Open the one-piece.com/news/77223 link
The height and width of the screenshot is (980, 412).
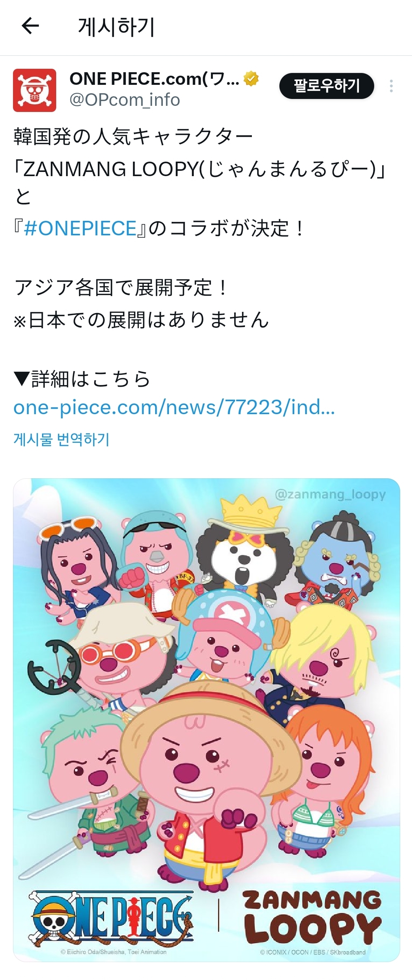coord(174,407)
